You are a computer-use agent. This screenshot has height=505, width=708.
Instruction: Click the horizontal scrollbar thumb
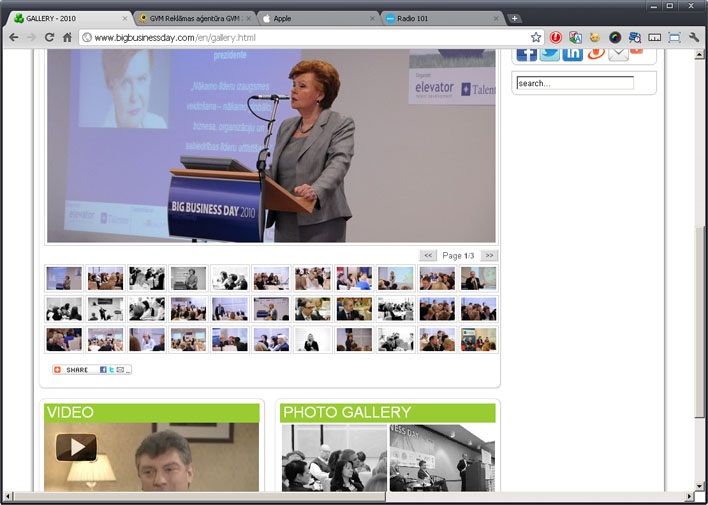pos(199,496)
